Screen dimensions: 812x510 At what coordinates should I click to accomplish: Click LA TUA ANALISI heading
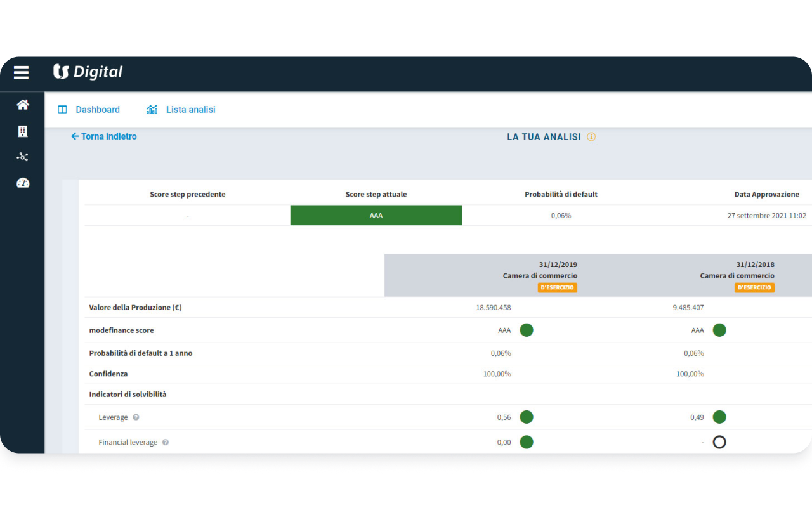coord(544,136)
